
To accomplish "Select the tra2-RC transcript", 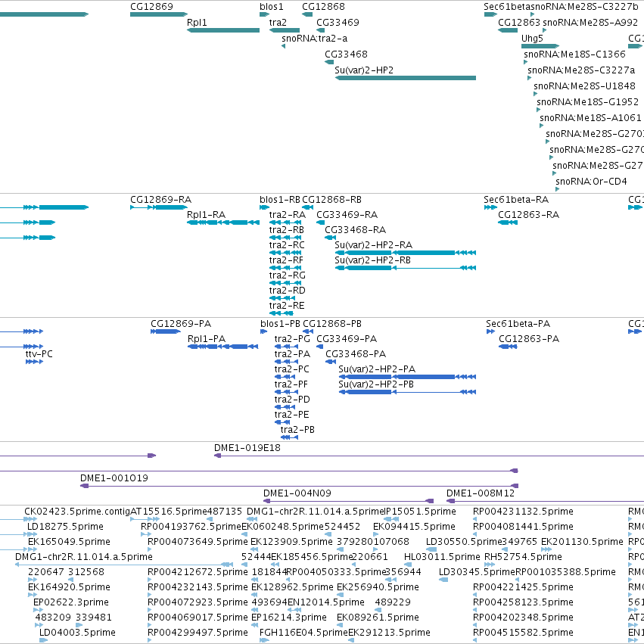I will [x=285, y=253].
